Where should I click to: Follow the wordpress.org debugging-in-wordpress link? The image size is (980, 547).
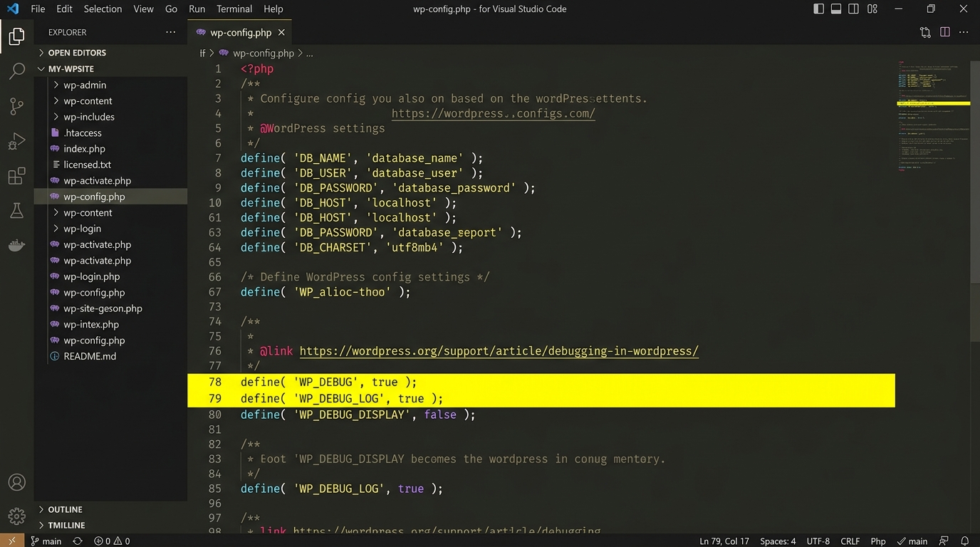pyautogui.click(x=499, y=351)
